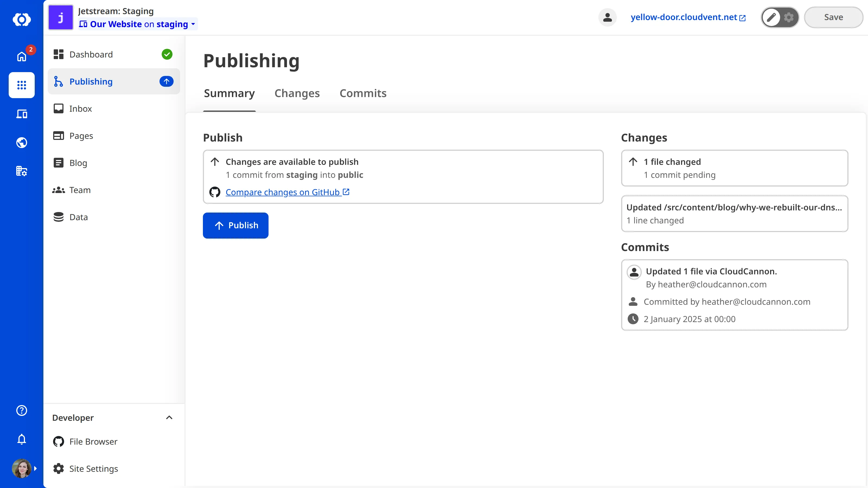Open the Compare changes on GitHub link
The image size is (868, 488).
coord(288,192)
